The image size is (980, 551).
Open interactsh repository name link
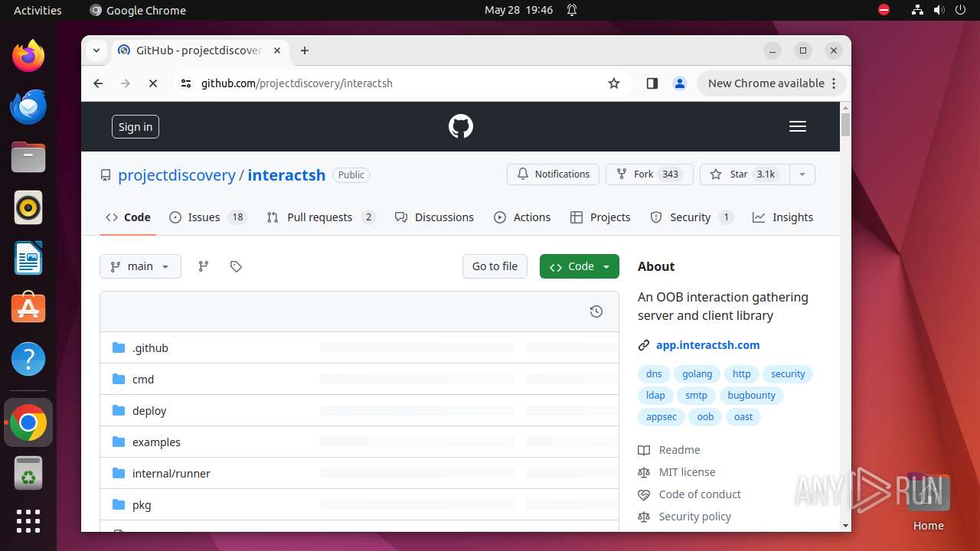click(x=286, y=174)
